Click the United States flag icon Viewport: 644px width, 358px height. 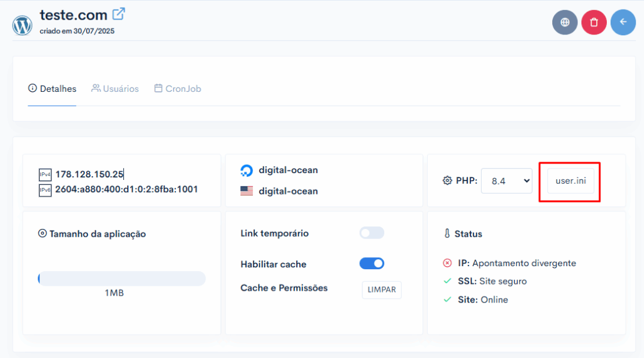(x=247, y=191)
